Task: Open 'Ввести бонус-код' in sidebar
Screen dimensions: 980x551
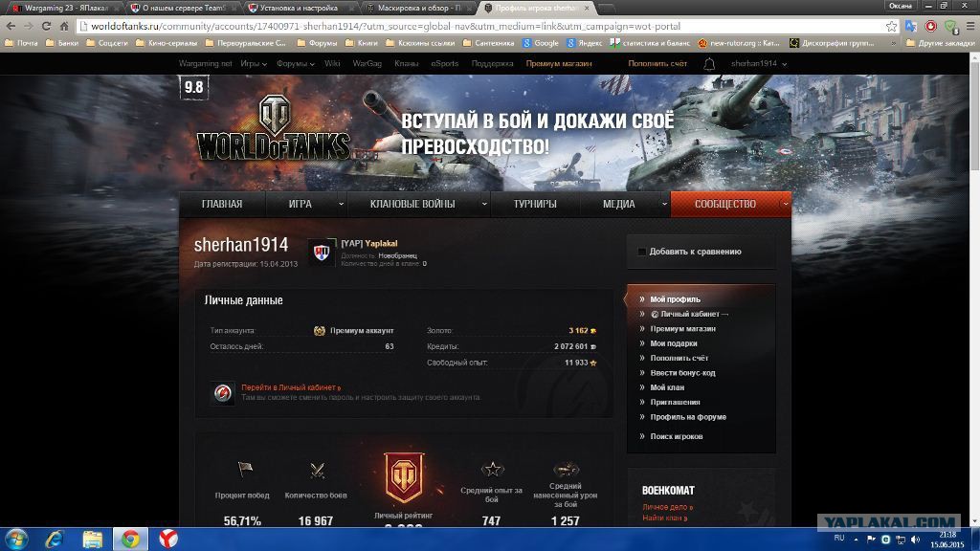Action: point(682,373)
